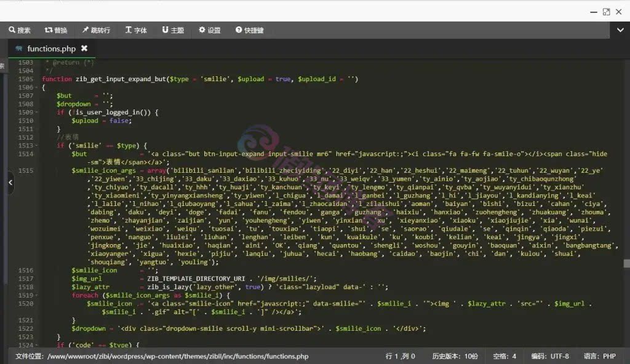Fold the code block at line 1524

coord(36,345)
